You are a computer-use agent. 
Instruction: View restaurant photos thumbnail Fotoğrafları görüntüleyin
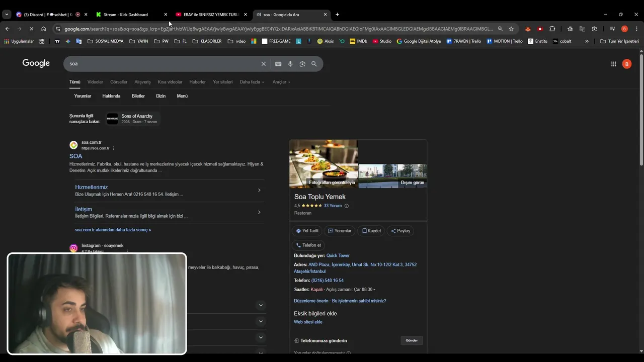point(324,164)
